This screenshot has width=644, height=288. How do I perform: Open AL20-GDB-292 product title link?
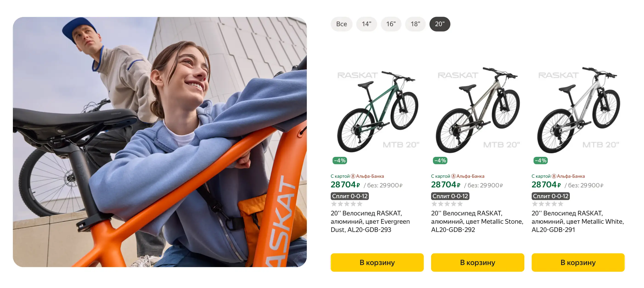point(477,221)
